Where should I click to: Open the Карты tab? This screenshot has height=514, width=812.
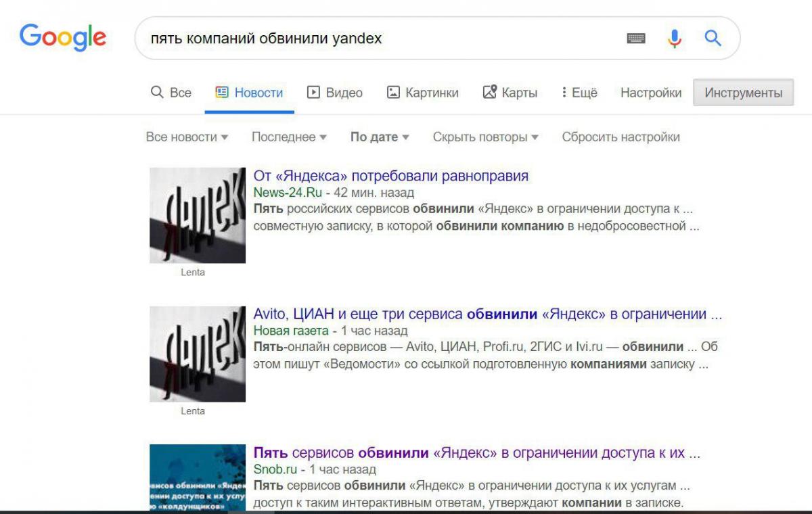coord(510,93)
